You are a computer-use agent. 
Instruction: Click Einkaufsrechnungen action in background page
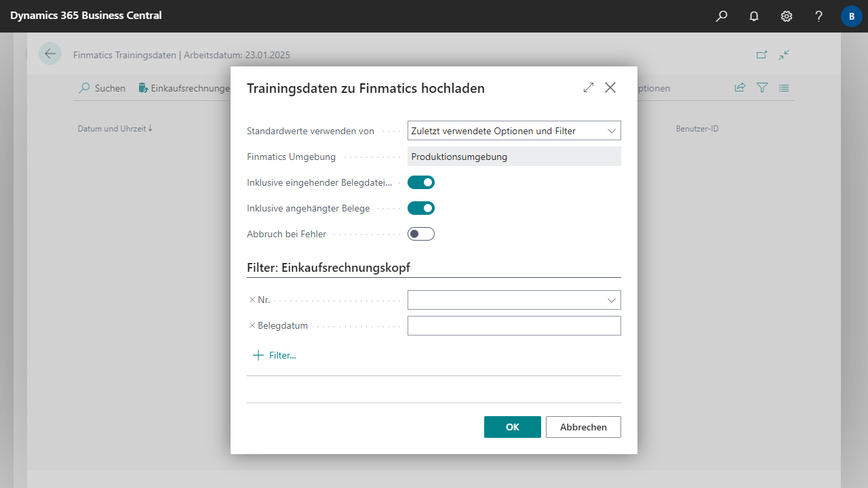(184, 88)
